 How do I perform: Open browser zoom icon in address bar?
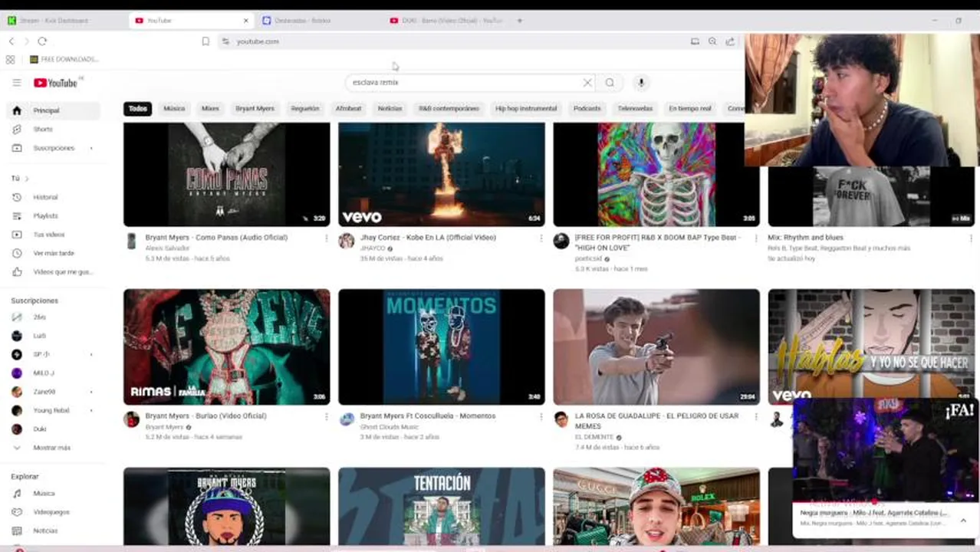click(x=712, y=41)
